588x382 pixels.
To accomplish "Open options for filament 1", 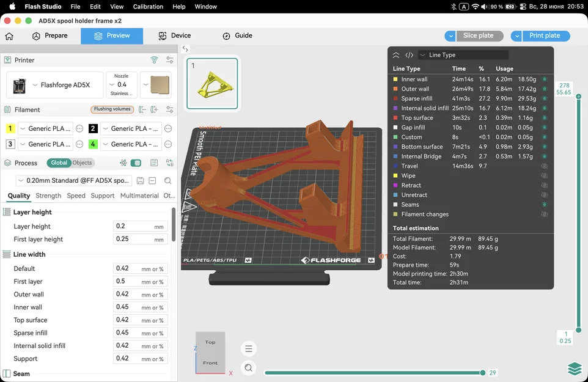I will pyautogui.click(x=79, y=128).
